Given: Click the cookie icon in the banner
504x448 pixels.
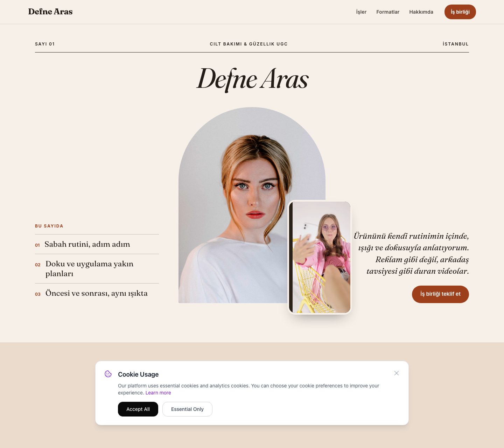Looking at the screenshot, I should pos(108,374).
